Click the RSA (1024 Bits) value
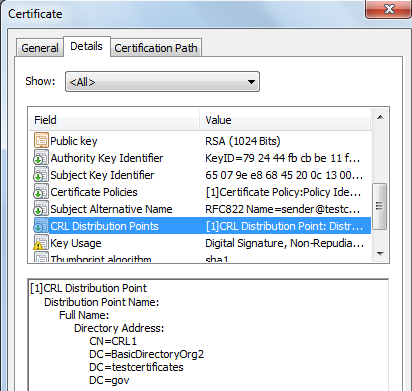Screen dimensions: 412x391 pyautogui.click(x=243, y=141)
